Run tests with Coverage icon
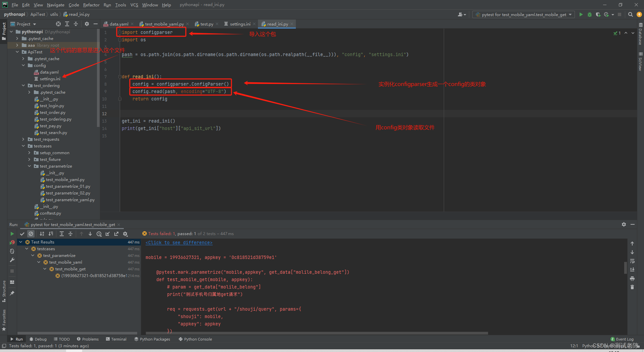The height and width of the screenshot is (352, 644). 598,14
